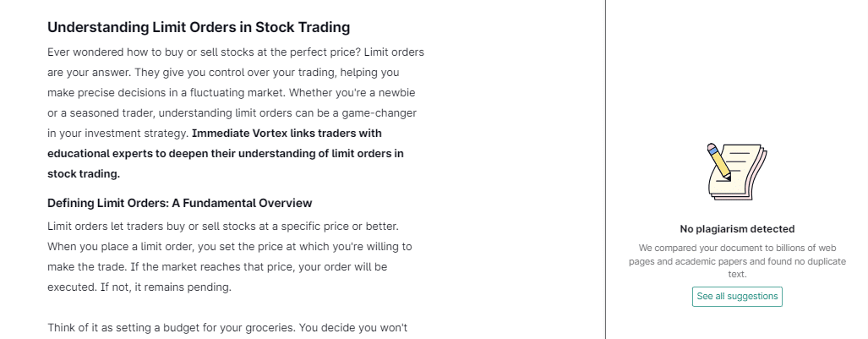Click the word newbie in first paragraph
Screen dimensions: 868x339
tap(396, 93)
